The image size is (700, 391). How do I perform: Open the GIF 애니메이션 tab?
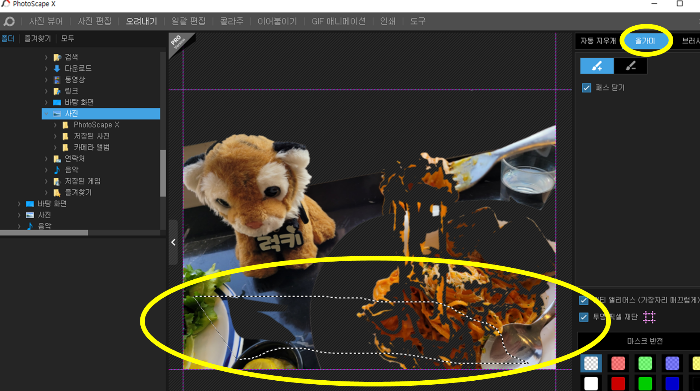click(338, 21)
